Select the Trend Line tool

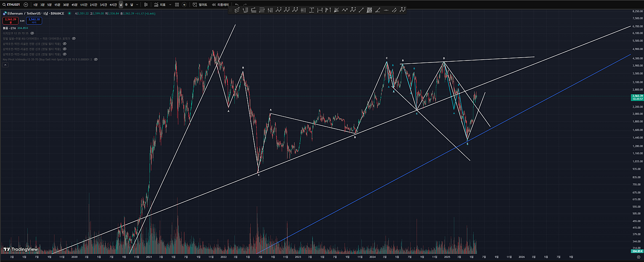pos(361,10)
